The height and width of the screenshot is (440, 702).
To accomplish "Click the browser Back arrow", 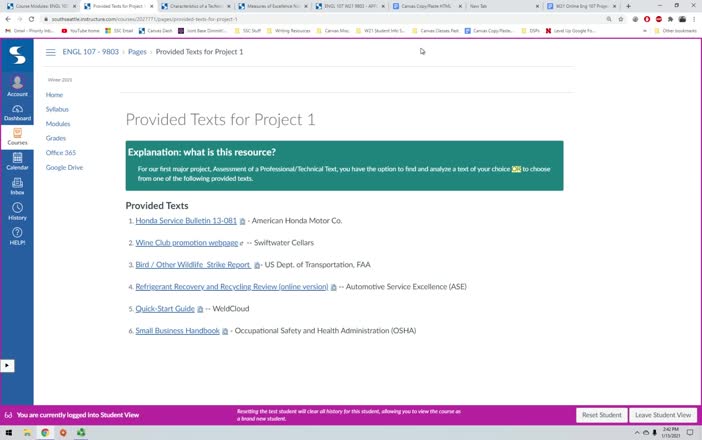I will pos(8,19).
